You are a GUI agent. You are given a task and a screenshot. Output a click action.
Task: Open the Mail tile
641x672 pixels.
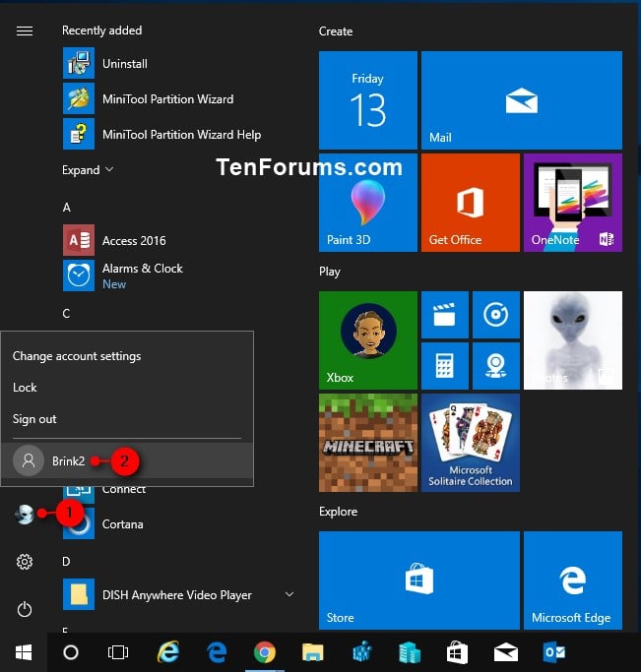click(x=522, y=99)
